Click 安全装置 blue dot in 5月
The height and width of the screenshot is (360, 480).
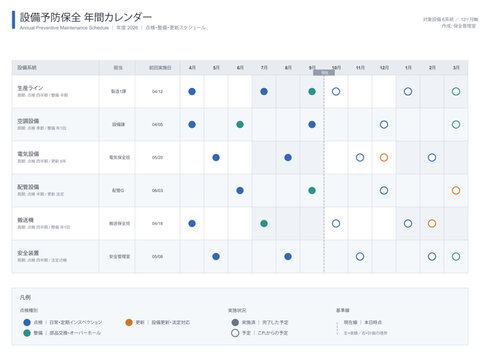pos(216,256)
